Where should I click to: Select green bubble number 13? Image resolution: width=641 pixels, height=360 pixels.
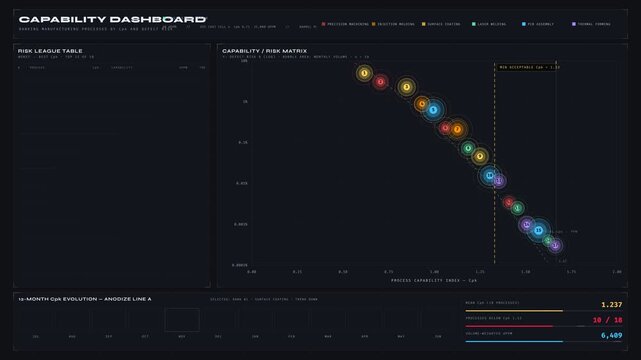point(518,208)
